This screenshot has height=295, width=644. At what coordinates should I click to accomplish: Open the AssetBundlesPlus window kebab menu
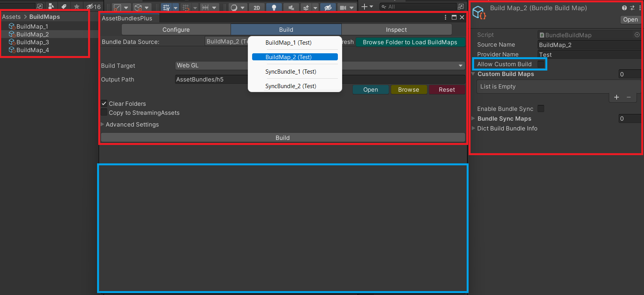coord(446,17)
